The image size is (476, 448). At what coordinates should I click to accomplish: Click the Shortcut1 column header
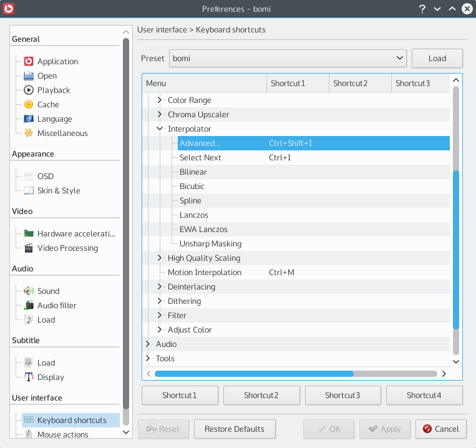pyautogui.click(x=297, y=83)
